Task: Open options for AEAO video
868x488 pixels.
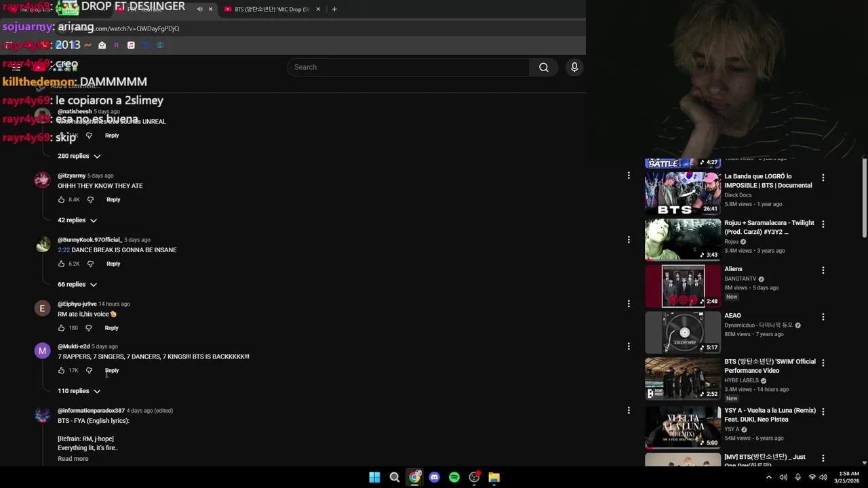Action: [823, 317]
